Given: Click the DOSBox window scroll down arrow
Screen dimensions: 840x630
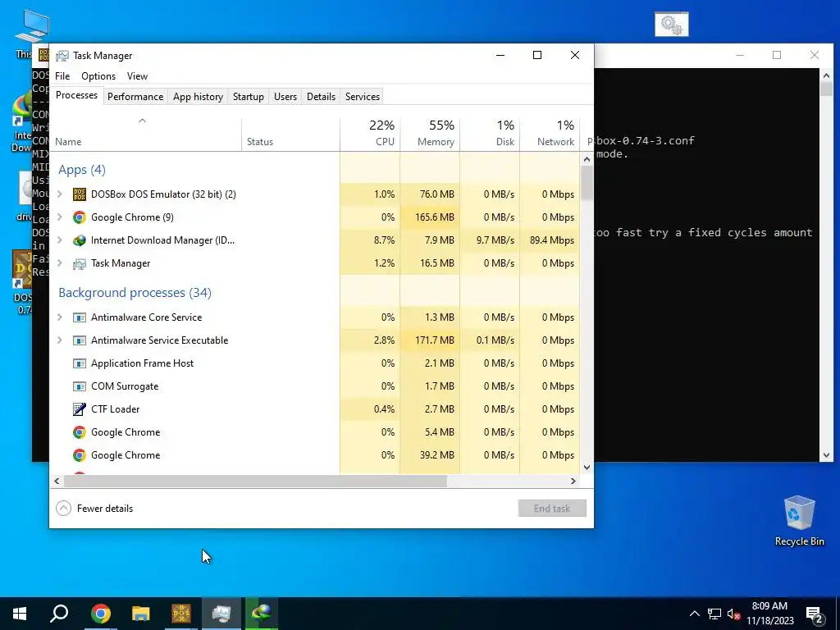Looking at the screenshot, I should [x=825, y=455].
